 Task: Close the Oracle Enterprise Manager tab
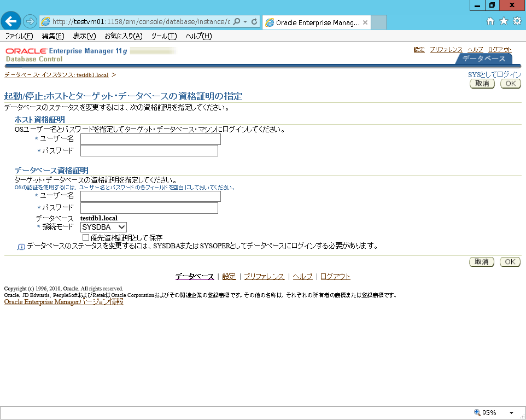point(365,22)
